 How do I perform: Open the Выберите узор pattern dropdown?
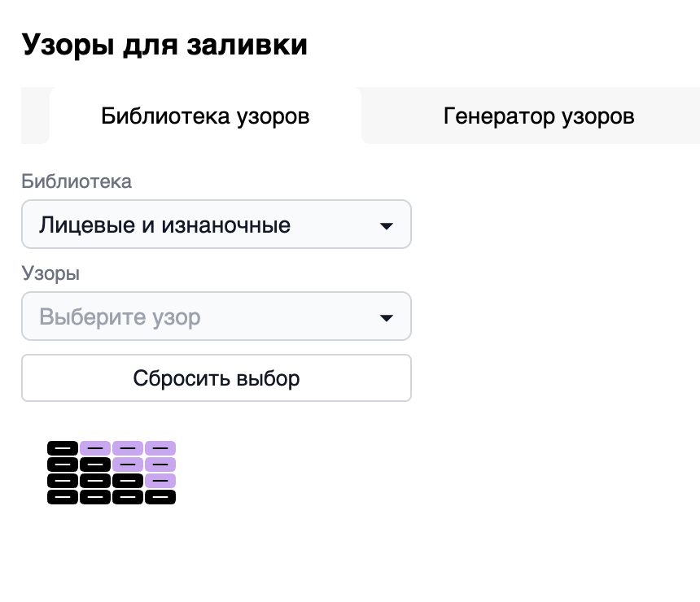point(217,316)
